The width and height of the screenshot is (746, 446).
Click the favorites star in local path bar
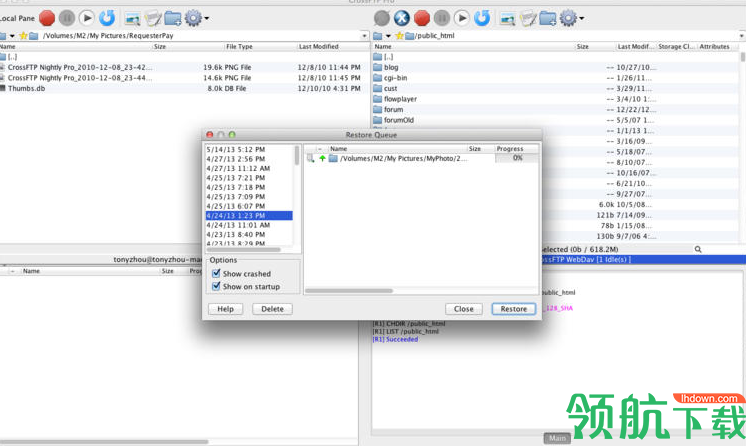22,36
